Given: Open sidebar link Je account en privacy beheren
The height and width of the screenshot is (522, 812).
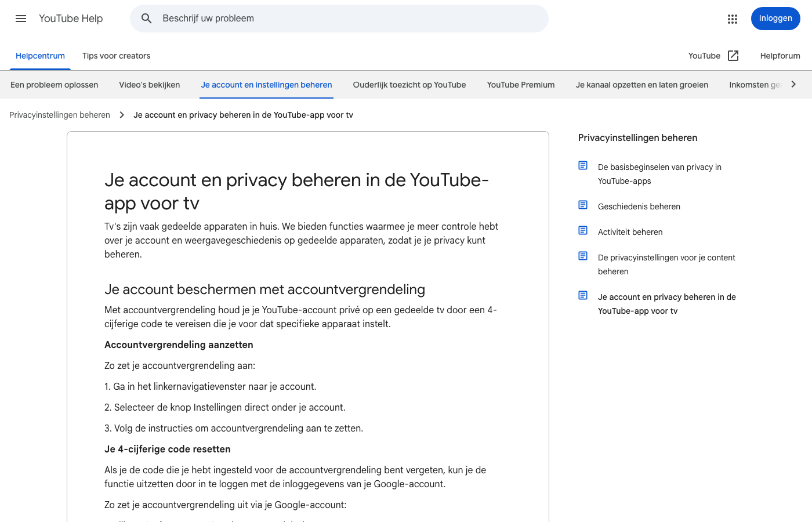Looking at the screenshot, I should [667, 304].
